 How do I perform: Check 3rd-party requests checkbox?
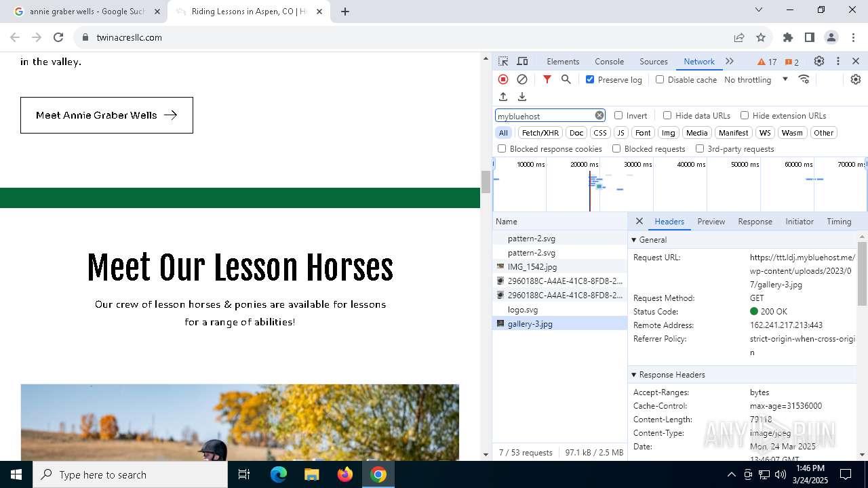700,148
